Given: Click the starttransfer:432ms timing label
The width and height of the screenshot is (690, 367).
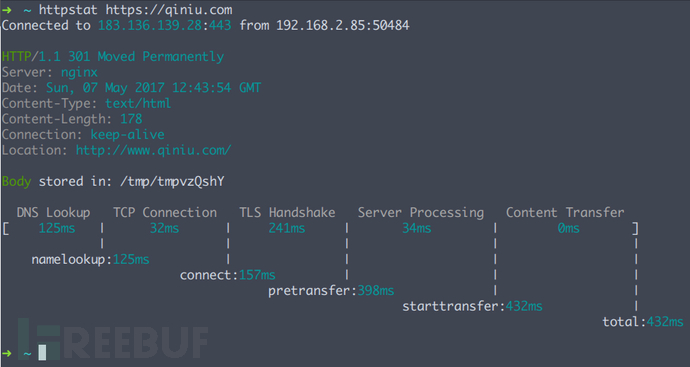Looking at the screenshot, I should [x=472, y=307].
